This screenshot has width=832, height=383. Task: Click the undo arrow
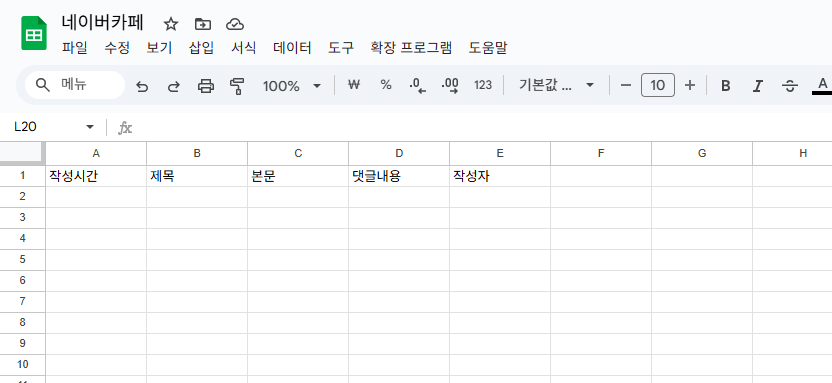tap(142, 85)
